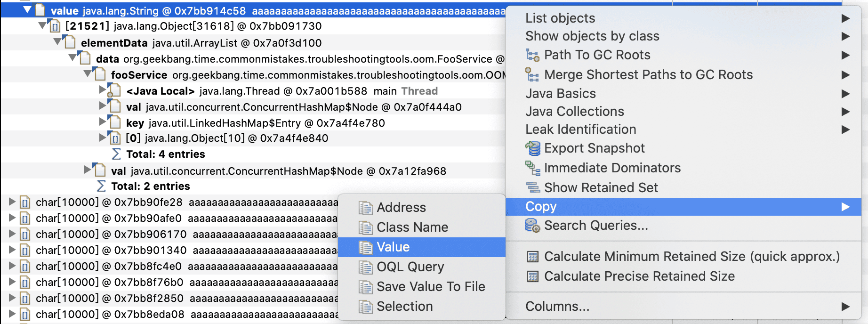Image resolution: width=868 pixels, height=324 pixels.
Task: Expand the Java Local main Thread node
Action: 103,89
